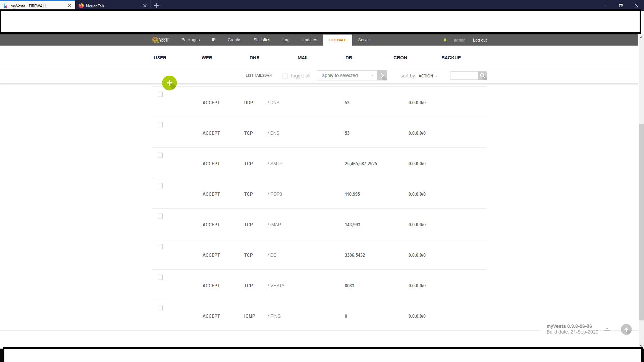Go to the USER section
644x362 pixels.
click(160, 58)
